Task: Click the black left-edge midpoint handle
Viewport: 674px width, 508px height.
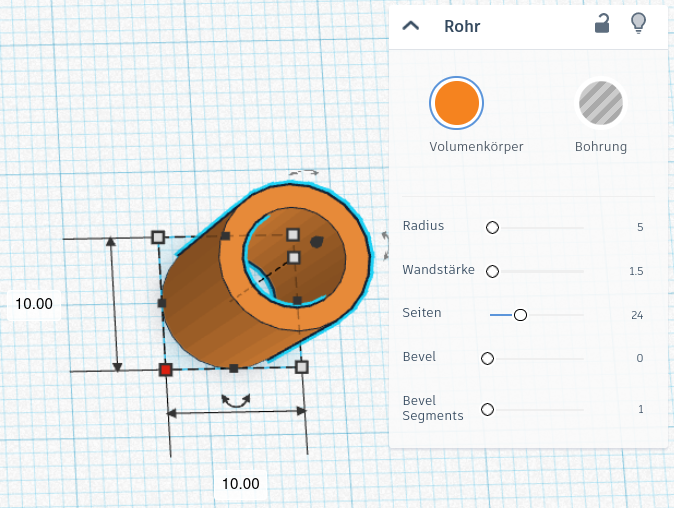Action: (161, 302)
